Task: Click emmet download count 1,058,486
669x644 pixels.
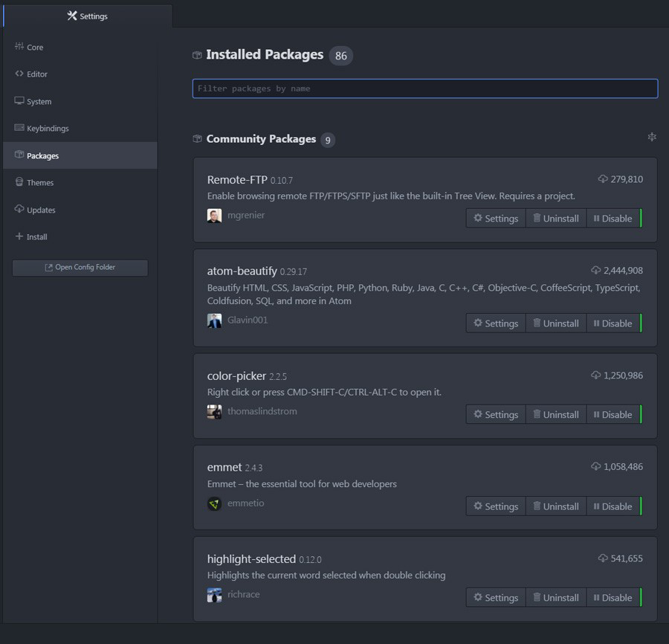Action: pyautogui.click(x=618, y=467)
